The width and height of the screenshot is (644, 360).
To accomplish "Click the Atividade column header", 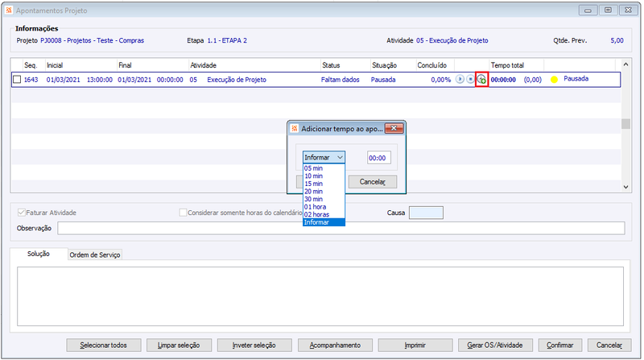I will [254, 65].
